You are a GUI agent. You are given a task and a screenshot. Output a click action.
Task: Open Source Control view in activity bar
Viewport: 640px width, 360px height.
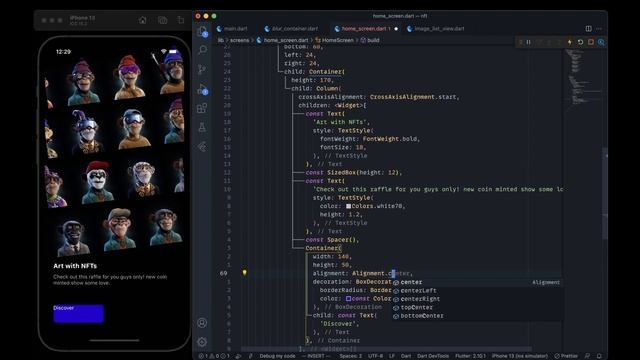202,69
